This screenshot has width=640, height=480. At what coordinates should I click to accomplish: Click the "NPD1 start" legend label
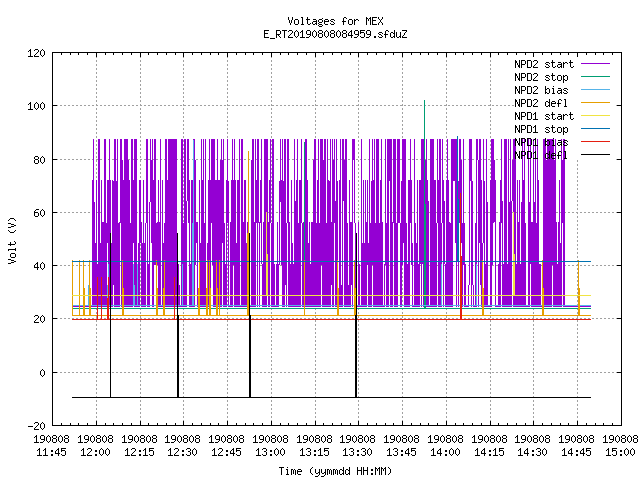pos(544,116)
